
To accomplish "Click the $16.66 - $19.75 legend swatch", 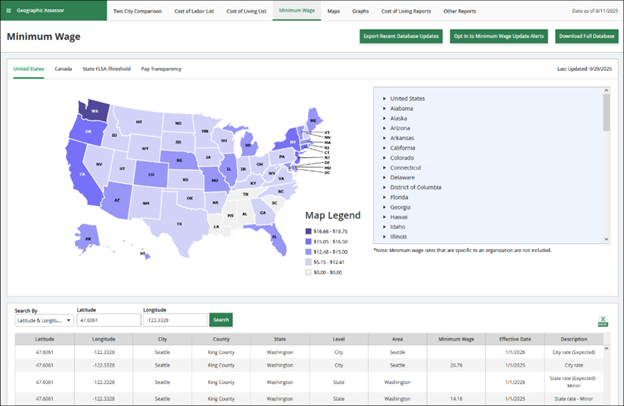I will (310, 230).
